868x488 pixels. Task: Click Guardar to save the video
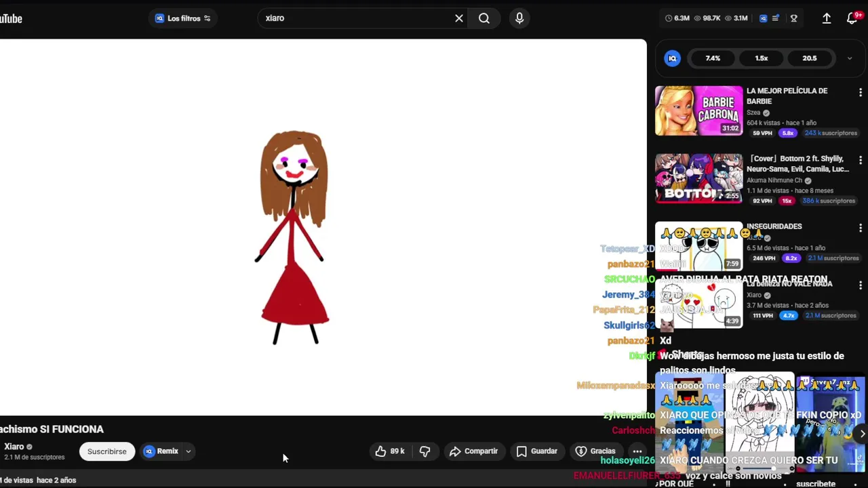537,451
